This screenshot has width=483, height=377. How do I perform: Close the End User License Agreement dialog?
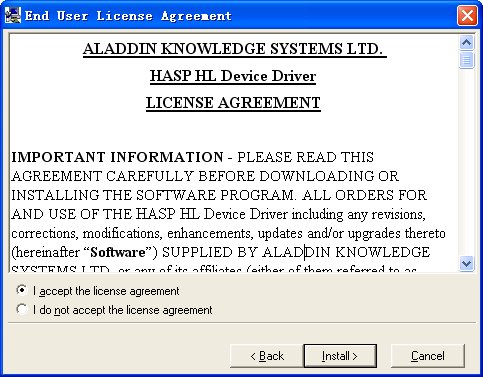click(467, 15)
